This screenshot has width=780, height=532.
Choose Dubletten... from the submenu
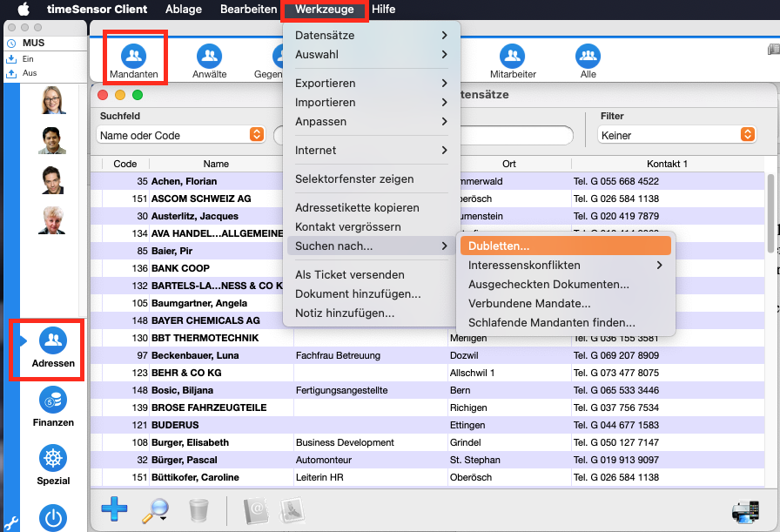click(566, 246)
